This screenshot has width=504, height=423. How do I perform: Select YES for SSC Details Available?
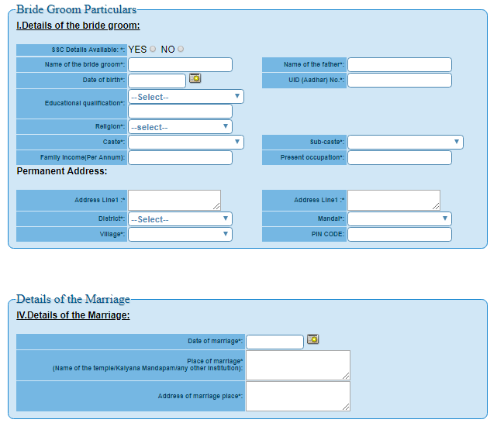coord(153,50)
